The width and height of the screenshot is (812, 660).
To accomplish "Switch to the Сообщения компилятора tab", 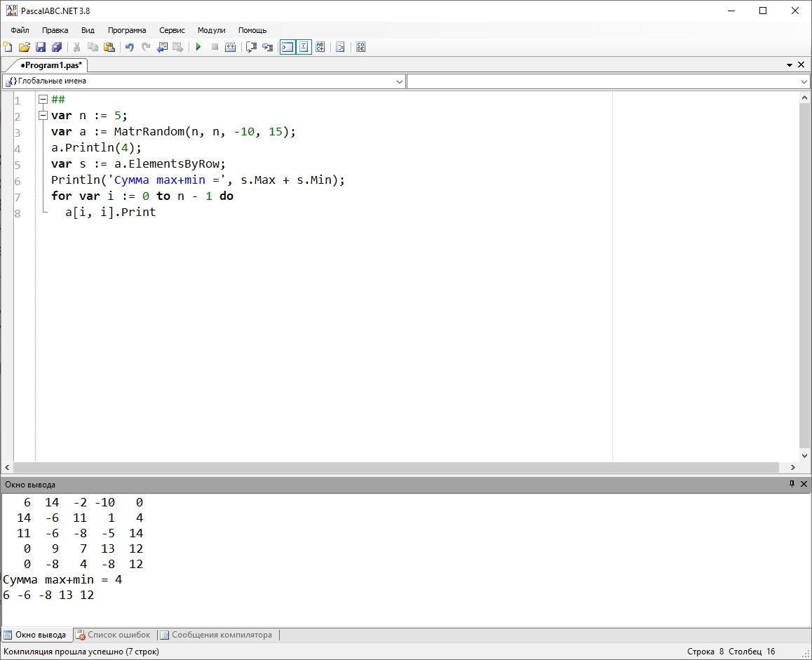I will [216, 635].
